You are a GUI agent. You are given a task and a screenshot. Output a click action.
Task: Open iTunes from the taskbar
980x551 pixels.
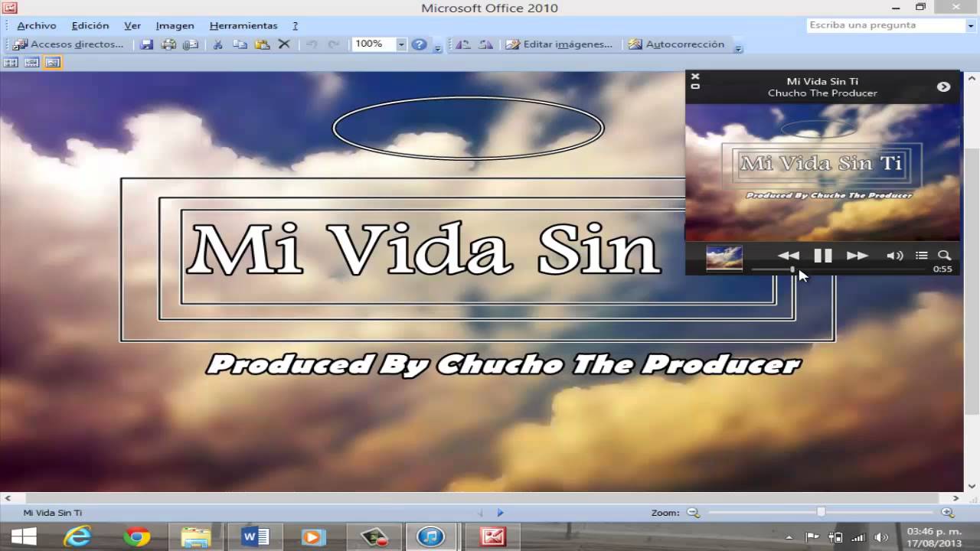(431, 537)
